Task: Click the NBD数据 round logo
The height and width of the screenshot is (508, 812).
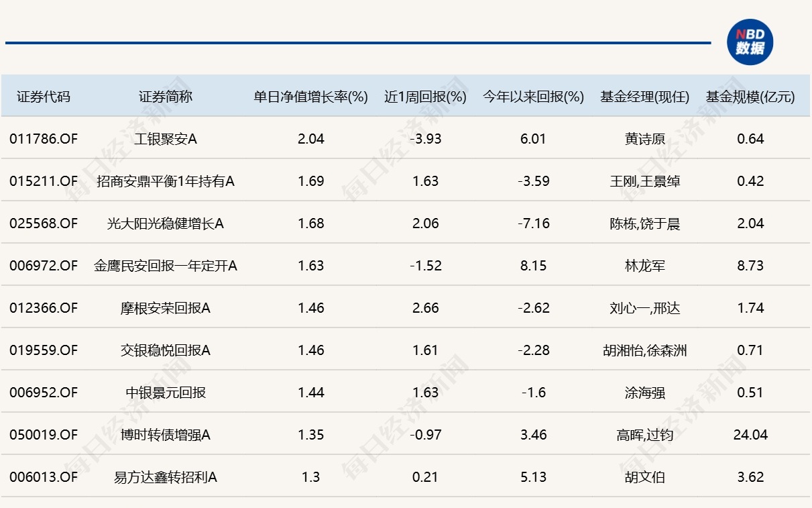Action: [x=750, y=43]
